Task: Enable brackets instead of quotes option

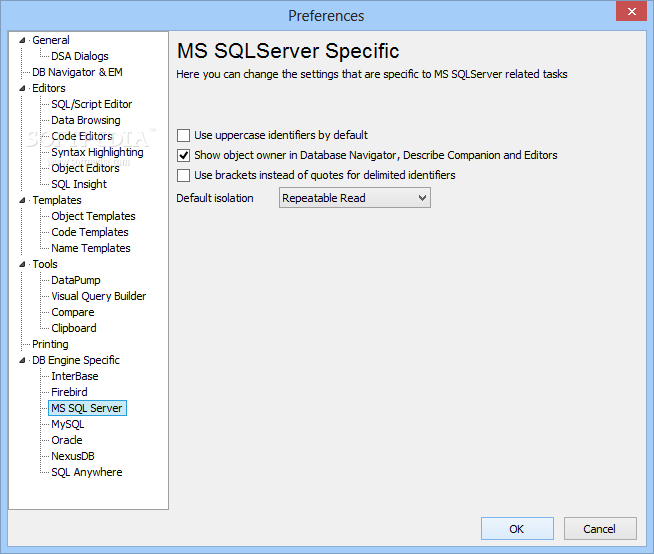Action: 184,175
